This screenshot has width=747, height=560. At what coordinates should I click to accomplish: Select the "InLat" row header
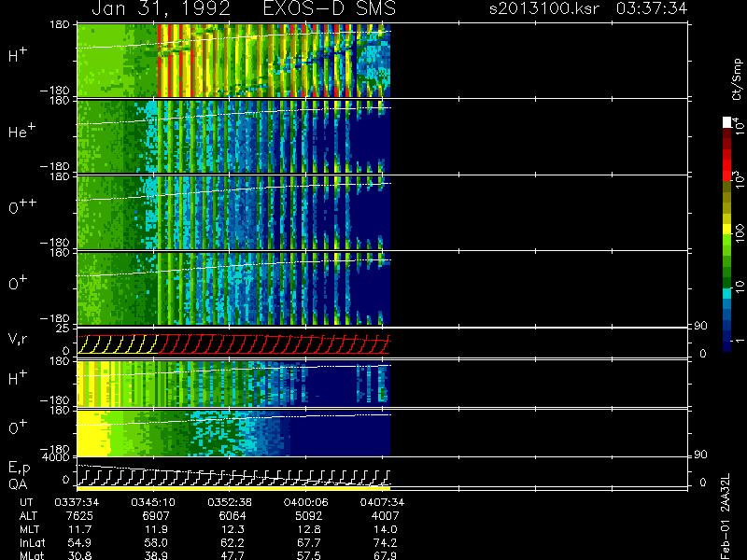point(33,542)
